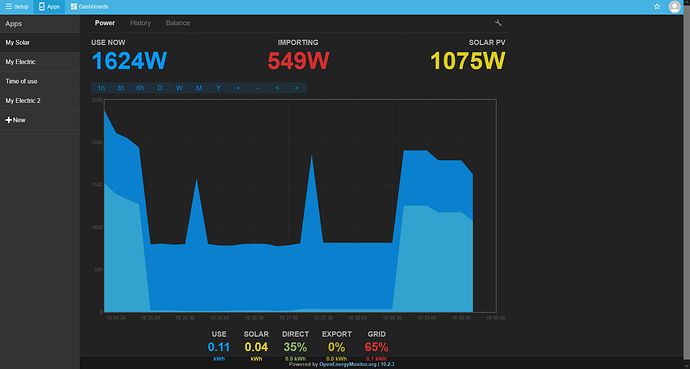Click the 1624W use now value
690x369 pixels.
[x=129, y=61]
